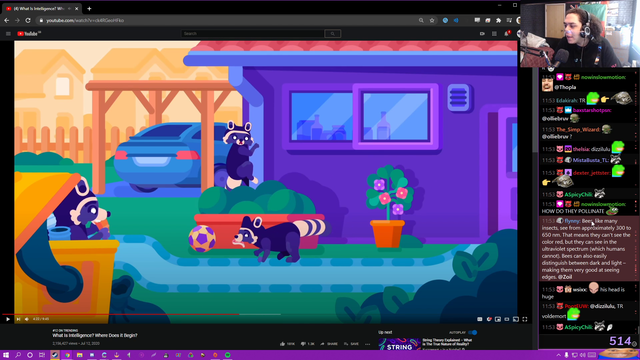640x360 pixels.
Task: Open the Windows Start menu
Action: [x=6, y=355]
